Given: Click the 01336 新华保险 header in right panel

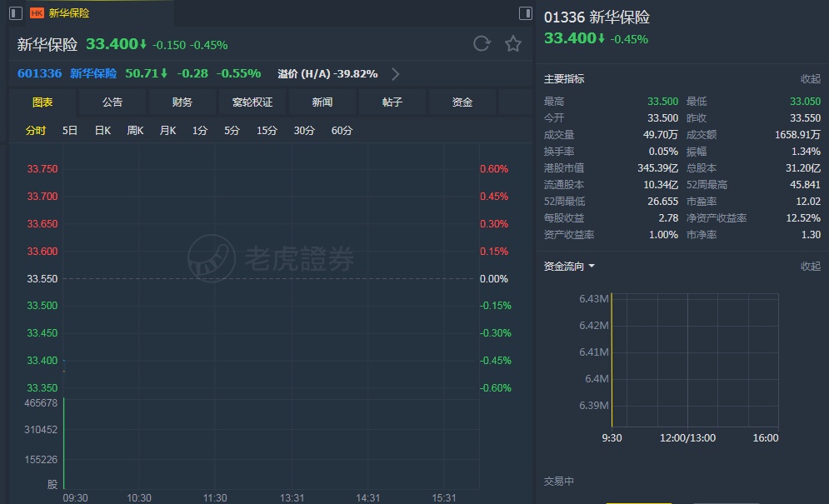Looking at the screenshot, I should click(597, 17).
